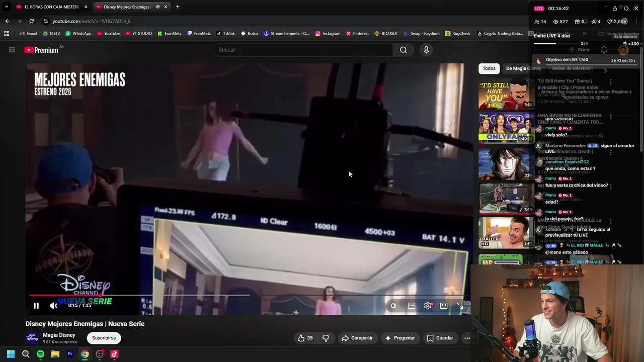Open File Explorer from the taskbar
The height and width of the screenshot is (362, 644).
55,354
